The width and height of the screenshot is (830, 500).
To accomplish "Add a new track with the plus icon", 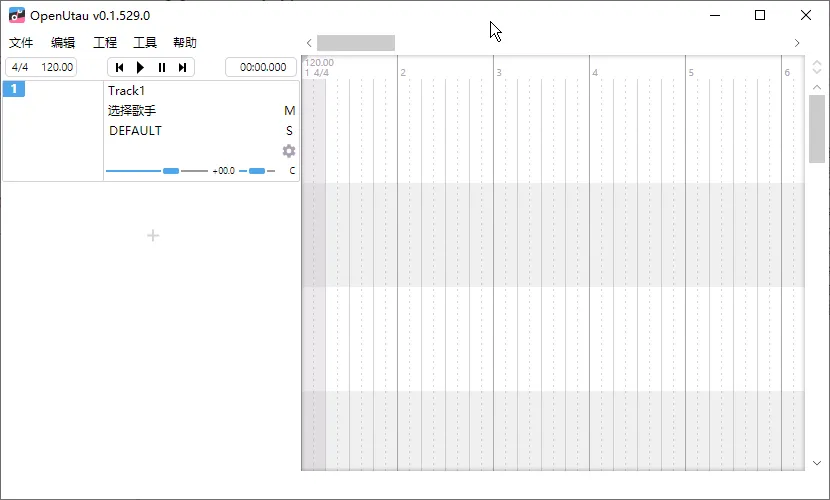I will click(153, 236).
